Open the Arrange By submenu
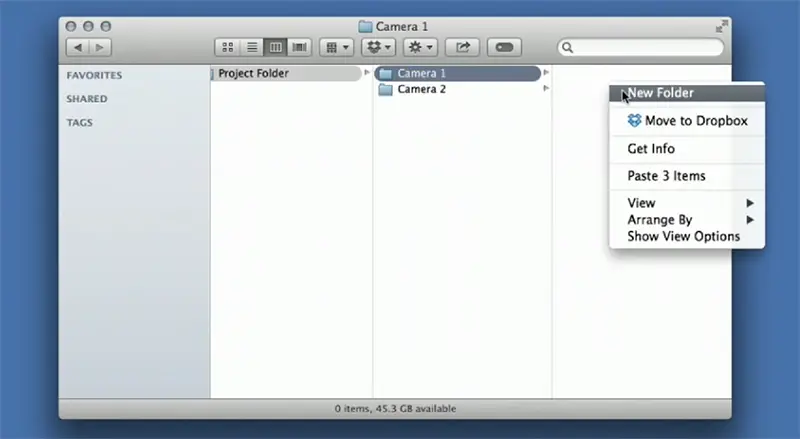This screenshot has width=800, height=439. (687, 220)
